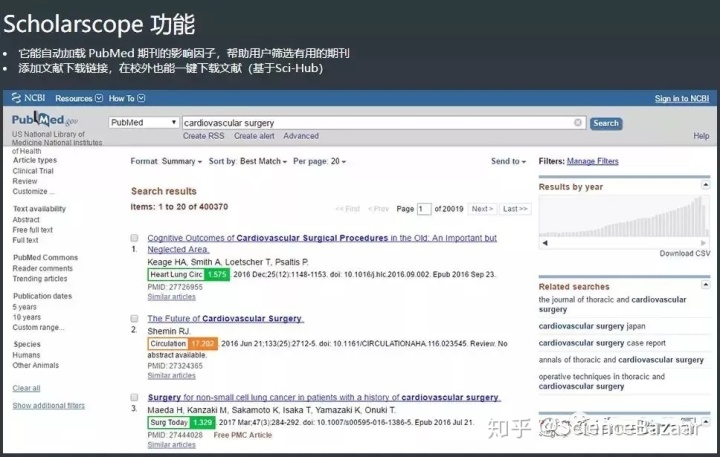Click the Search button
Viewport: 720px width, 457px height.
click(x=606, y=123)
